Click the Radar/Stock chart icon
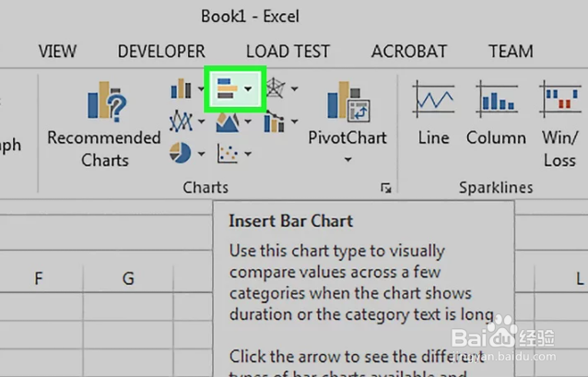Screen dimensions: 588x377 [x=276, y=88]
